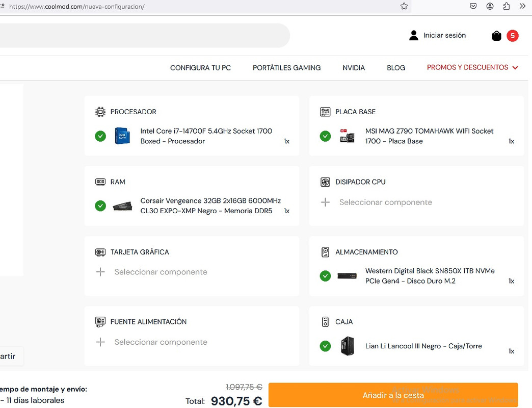Click the 1x quantity for the Lian Li case

pos(511,351)
